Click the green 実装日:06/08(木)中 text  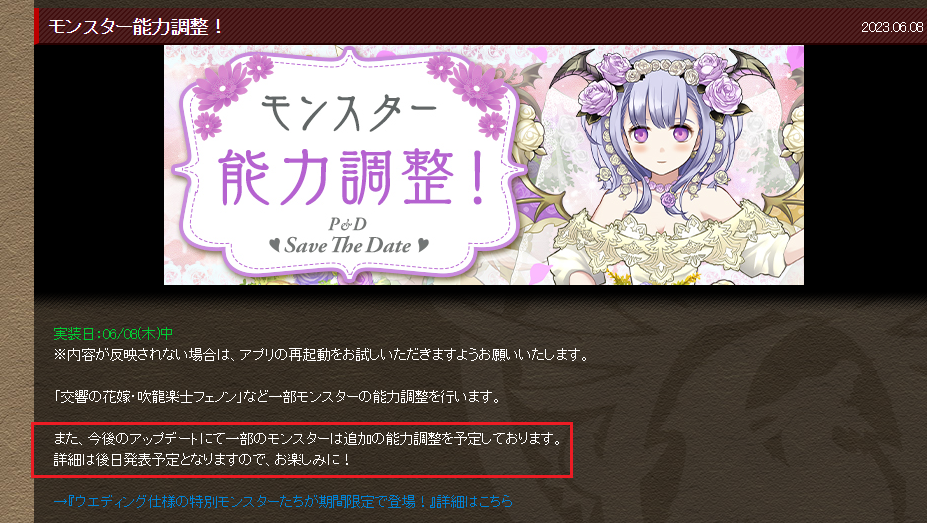pyautogui.click(x=113, y=334)
